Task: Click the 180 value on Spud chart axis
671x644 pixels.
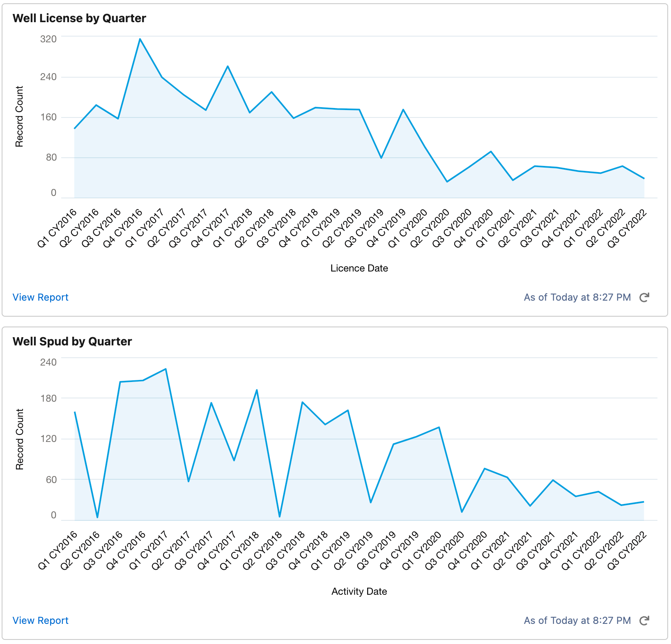Action: click(x=48, y=398)
